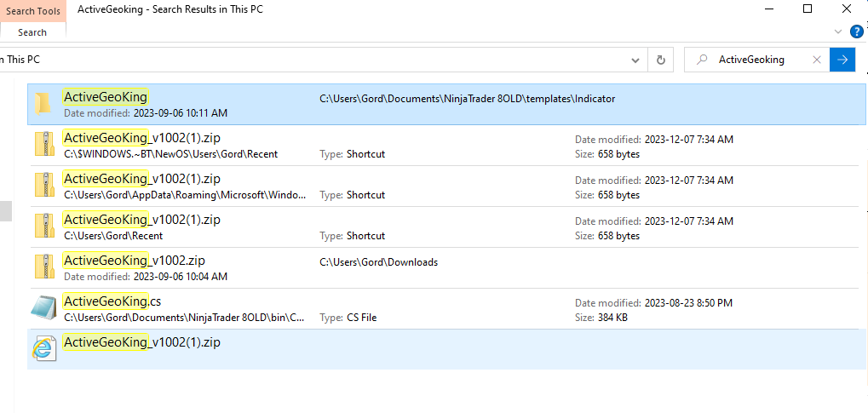868x413 pixels.
Task: Refresh the search results
Action: [660, 60]
